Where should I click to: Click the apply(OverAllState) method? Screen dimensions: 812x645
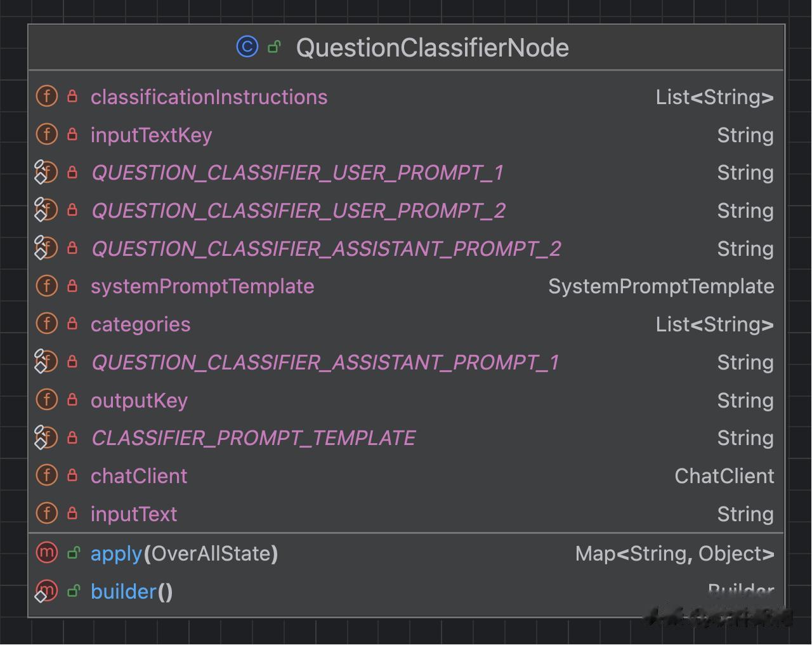184,554
